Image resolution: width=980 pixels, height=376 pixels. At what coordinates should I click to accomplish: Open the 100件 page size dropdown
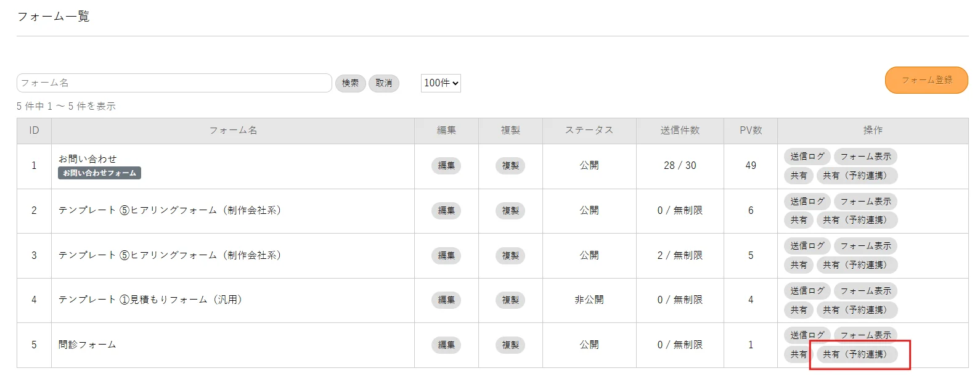pos(441,83)
